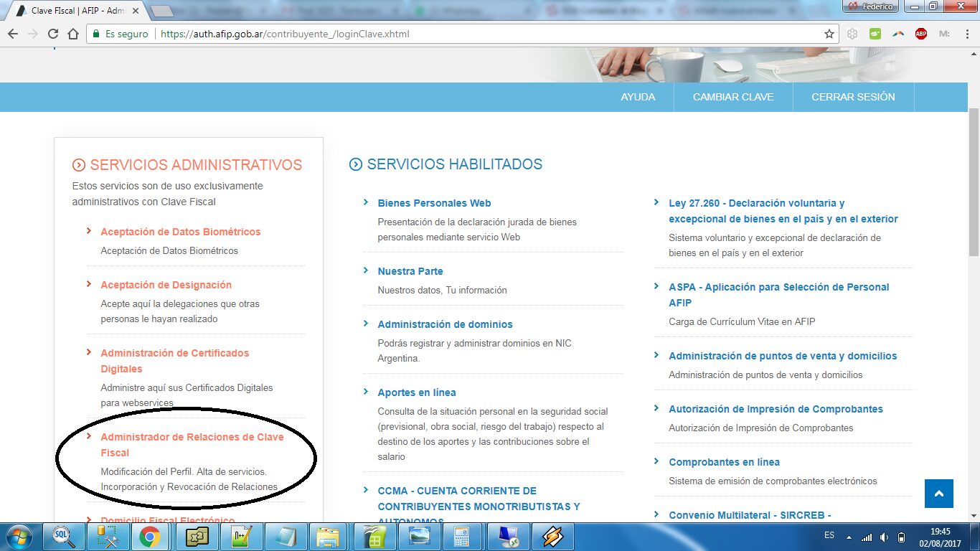Screen dimensions: 980x551
Task: Open Convenio Multilateral - SIRCREB link
Action: pos(750,515)
